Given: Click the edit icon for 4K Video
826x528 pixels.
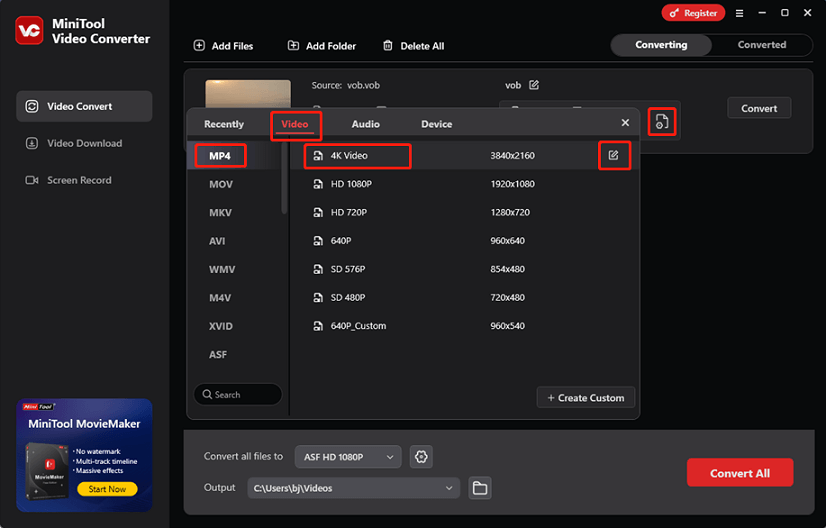Looking at the screenshot, I should click(x=614, y=155).
